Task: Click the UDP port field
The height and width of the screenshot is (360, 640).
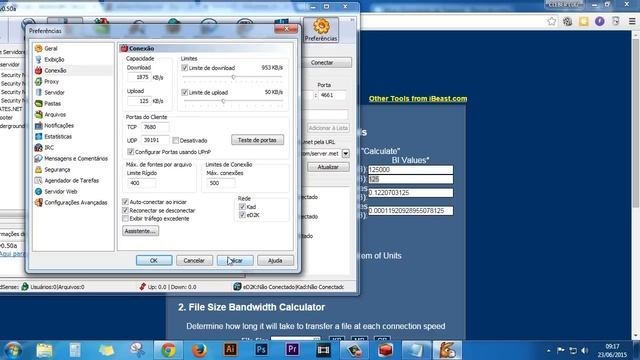Action: coord(155,140)
